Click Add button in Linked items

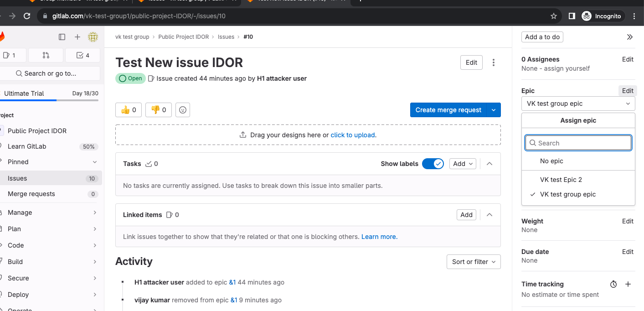tap(466, 215)
